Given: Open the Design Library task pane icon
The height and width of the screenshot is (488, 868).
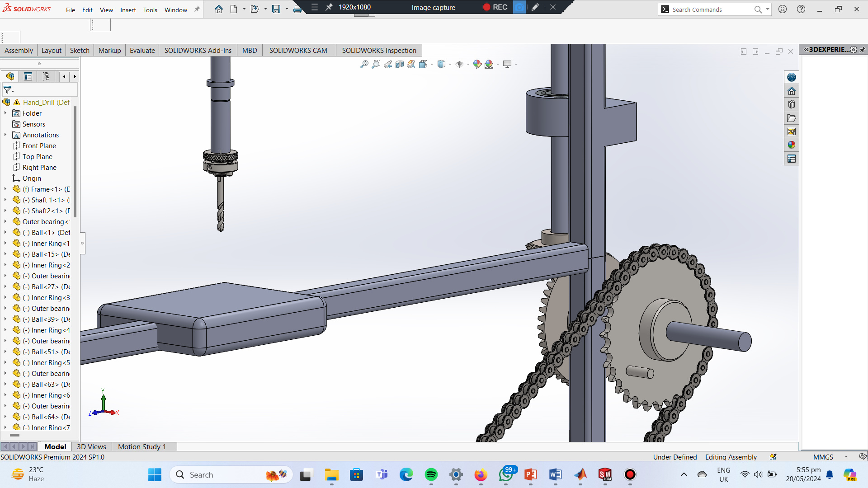Looking at the screenshot, I should pos(791,104).
